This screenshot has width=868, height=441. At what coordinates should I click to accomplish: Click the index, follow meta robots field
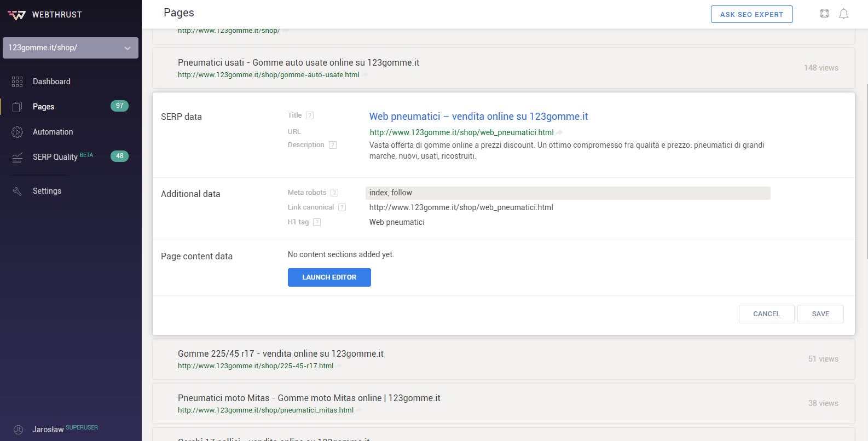(x=568, y=193)
